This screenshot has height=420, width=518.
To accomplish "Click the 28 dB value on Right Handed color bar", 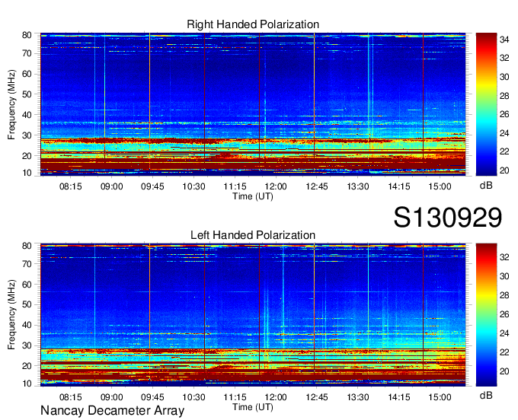I will point(504,96).
